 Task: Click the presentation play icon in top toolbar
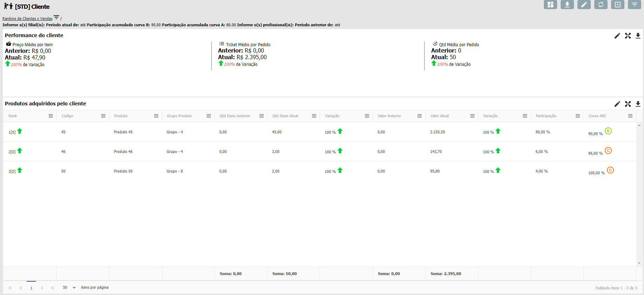[x=617, y=5]
